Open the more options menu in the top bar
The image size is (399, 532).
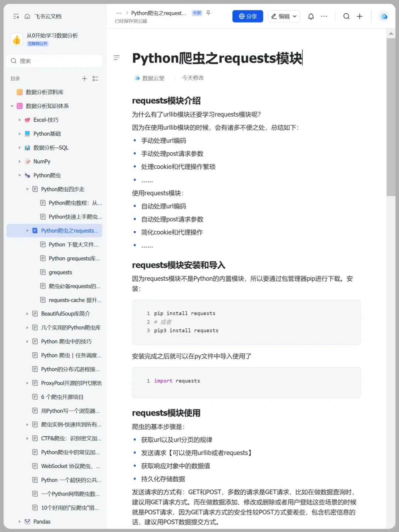(x=324, y=16)
